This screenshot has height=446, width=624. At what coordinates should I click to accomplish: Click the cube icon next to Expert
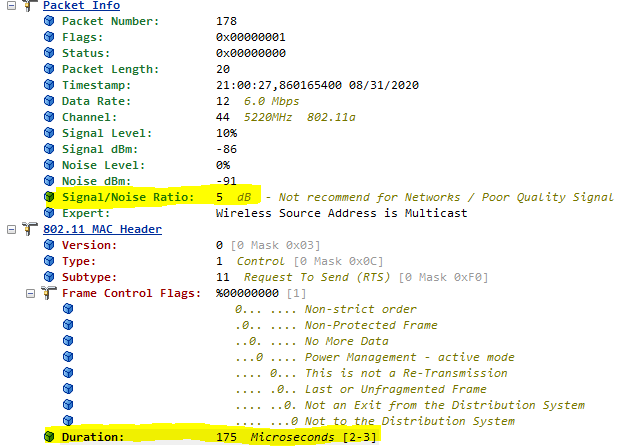(49, 213)
